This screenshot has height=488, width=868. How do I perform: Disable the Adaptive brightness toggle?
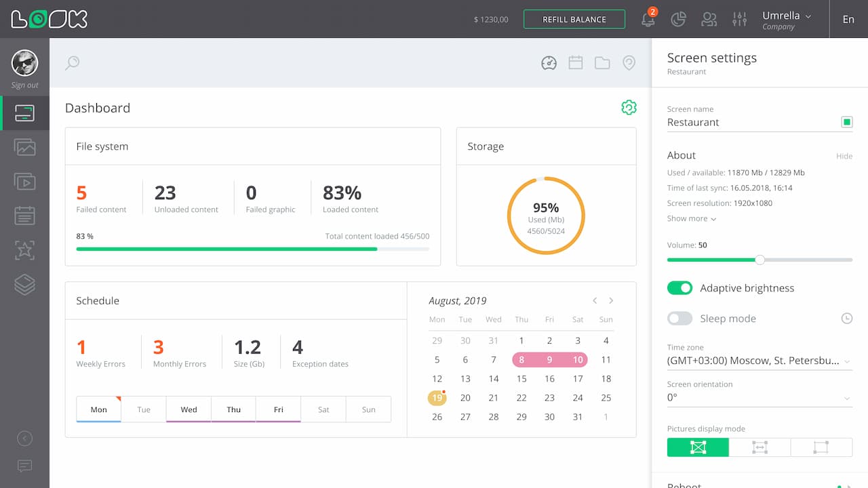pos(679,288)
